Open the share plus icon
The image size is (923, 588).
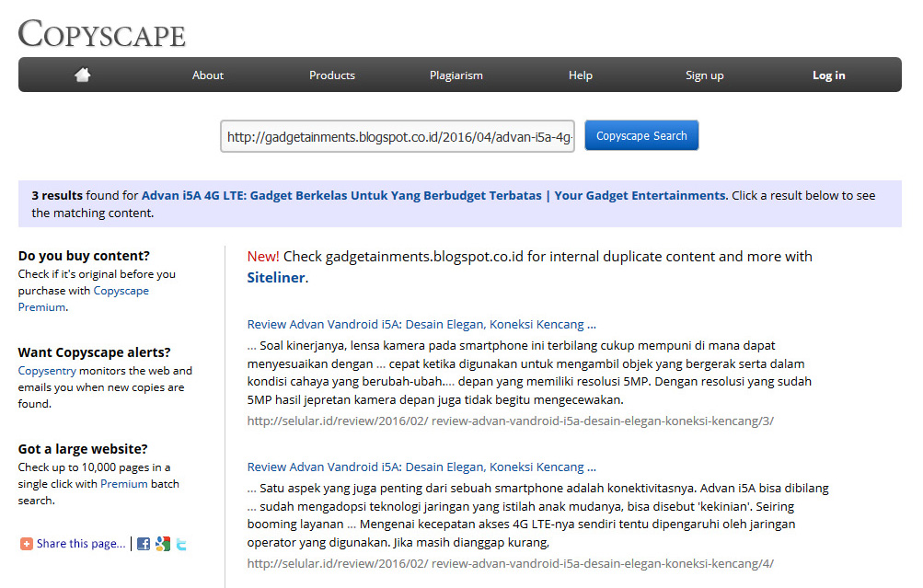pos(26,544)
